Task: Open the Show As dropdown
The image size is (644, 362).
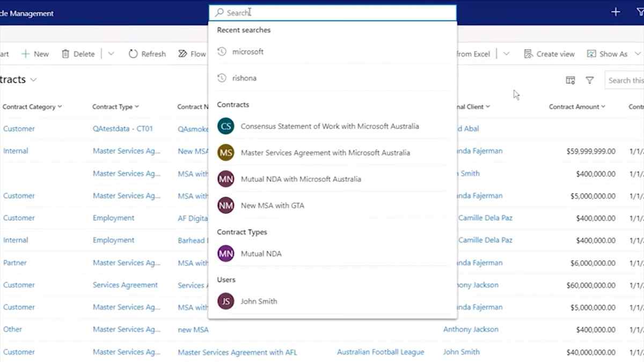Action: click(639, 54)
